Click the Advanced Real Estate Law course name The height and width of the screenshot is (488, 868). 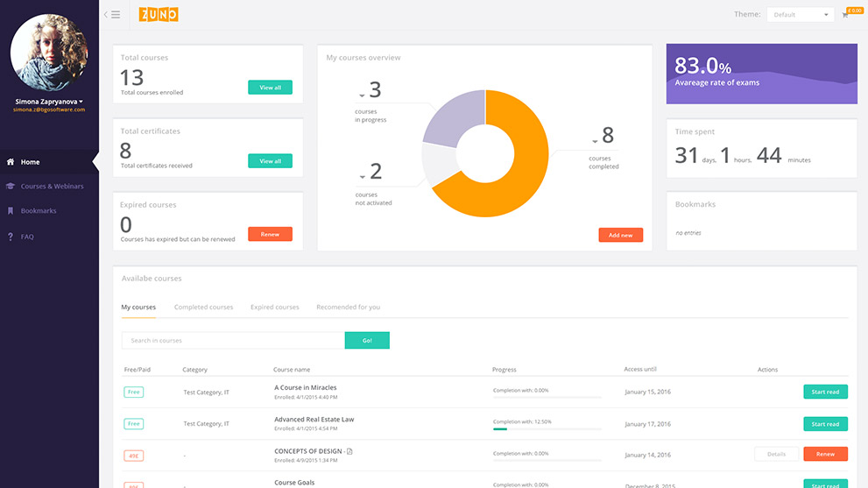tap(314, 420)
